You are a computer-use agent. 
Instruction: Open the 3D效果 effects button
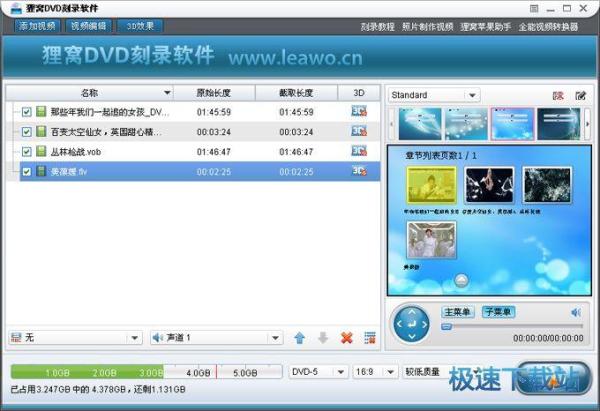(140, 26)
